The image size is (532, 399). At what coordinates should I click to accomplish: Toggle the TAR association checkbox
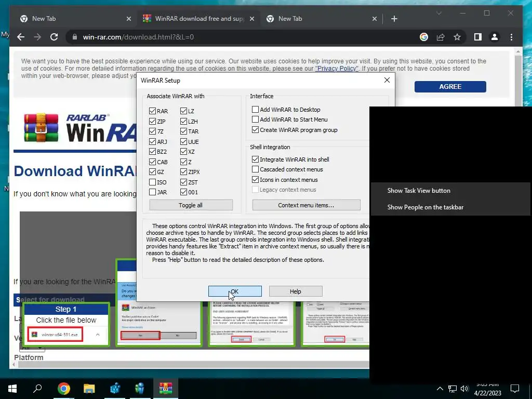[x=183, y=131]
